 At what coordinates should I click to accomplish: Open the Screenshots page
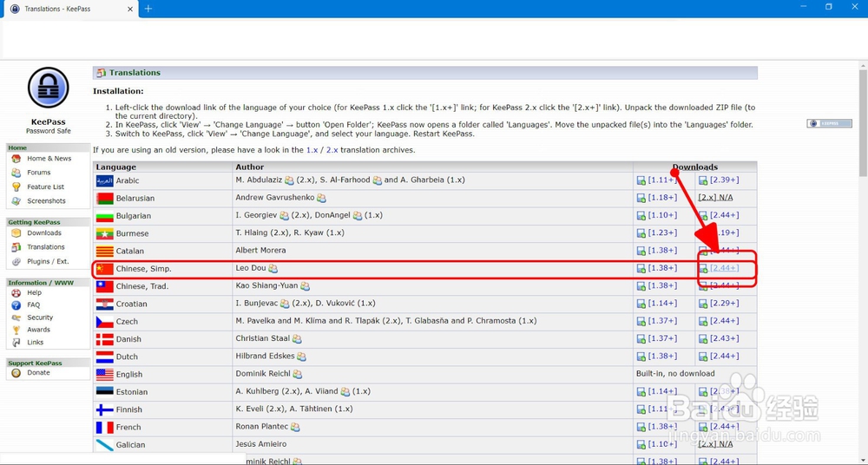46,201
